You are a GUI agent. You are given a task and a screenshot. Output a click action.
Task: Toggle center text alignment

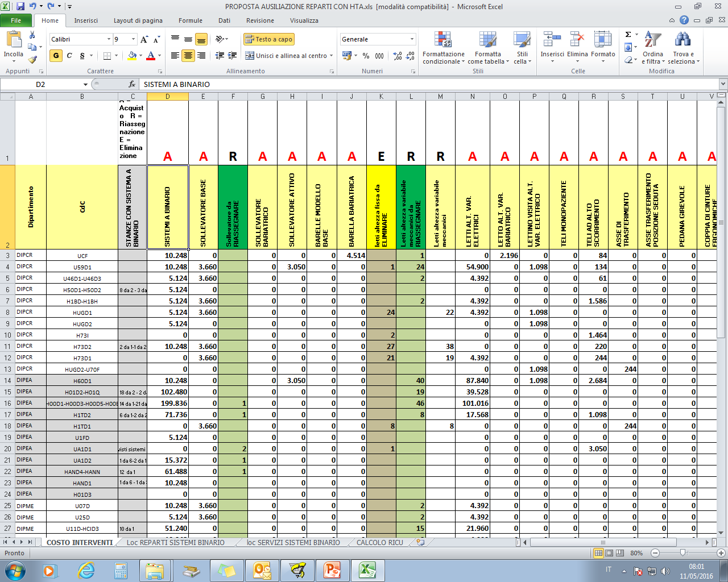click(188, 56)
